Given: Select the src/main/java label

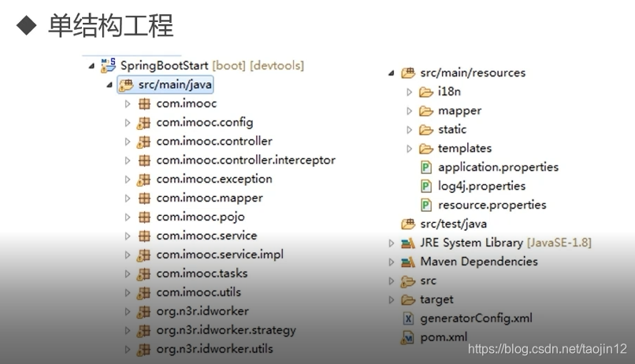Looking at the screenshot, I should (x=175, y=84).
